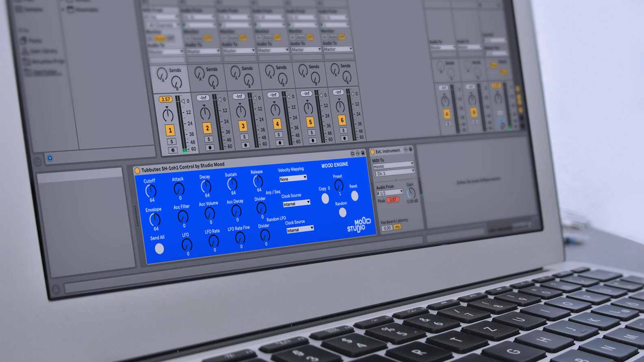Click the Acc Decay knob
644x362 pixels.
tap(236, 210)
